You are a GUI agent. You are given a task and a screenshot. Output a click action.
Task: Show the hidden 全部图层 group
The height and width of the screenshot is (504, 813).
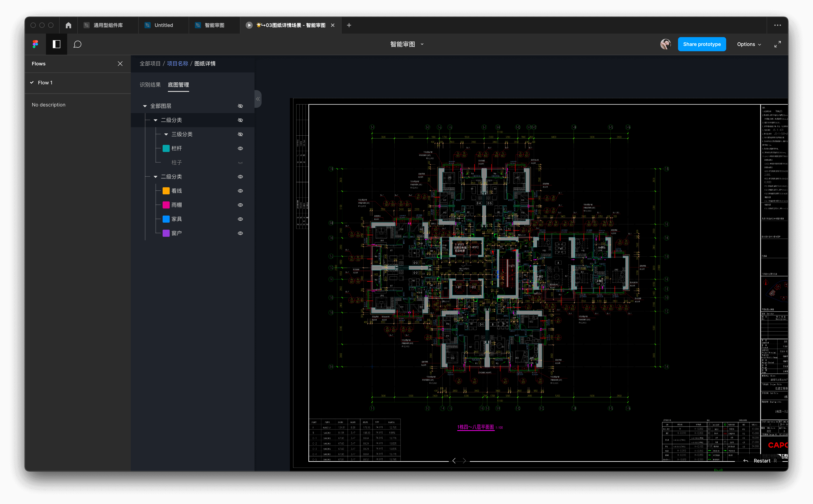(x=240, y=106)
